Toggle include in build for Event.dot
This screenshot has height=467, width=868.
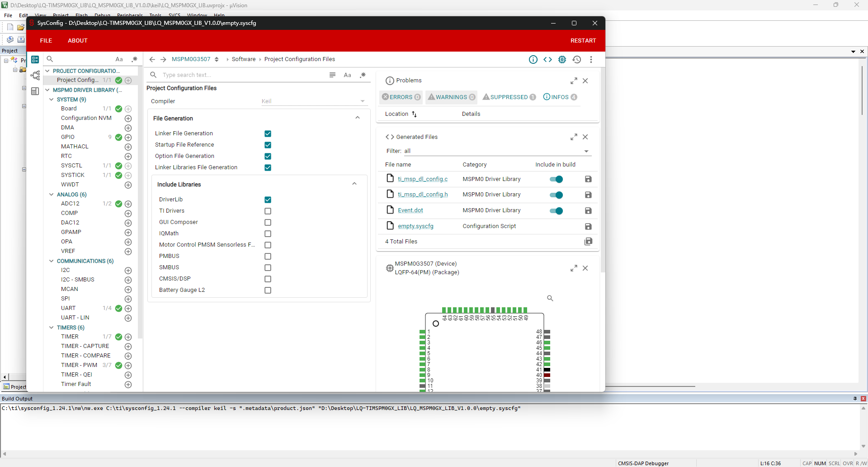click(557, 211)
